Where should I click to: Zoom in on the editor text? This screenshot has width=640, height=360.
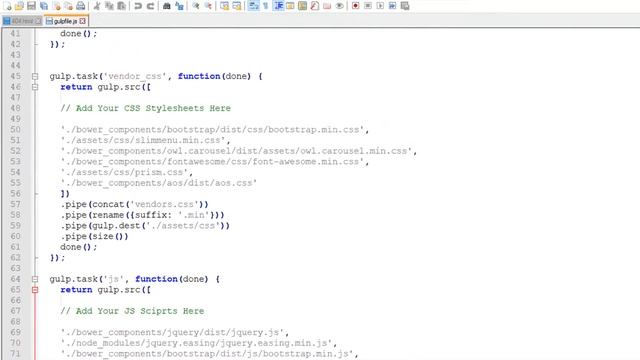click(x=196, y=6)
